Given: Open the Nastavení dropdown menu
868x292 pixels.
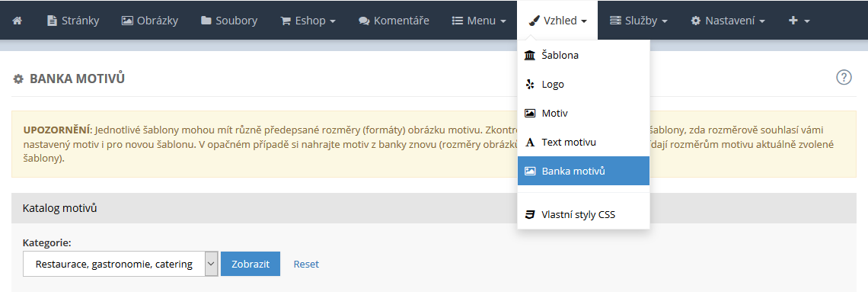Looking at the screenshot, I should pyautogui.click(x=728, y=21).
